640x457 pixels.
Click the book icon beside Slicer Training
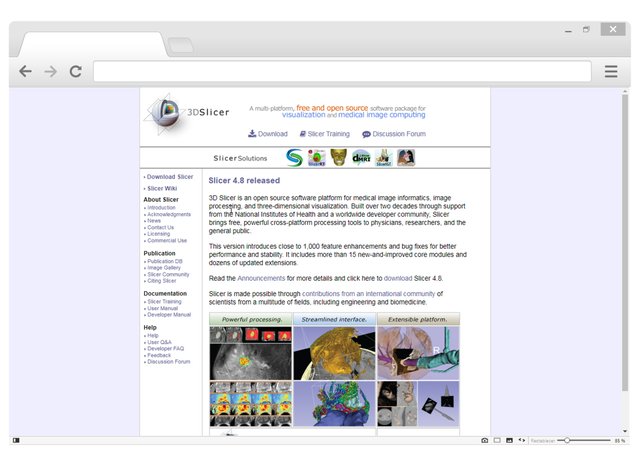[x=303, y=133]
